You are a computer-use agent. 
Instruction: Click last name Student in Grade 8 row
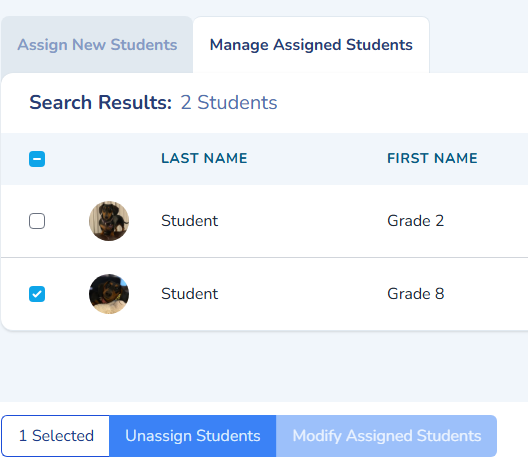(190, 294)
